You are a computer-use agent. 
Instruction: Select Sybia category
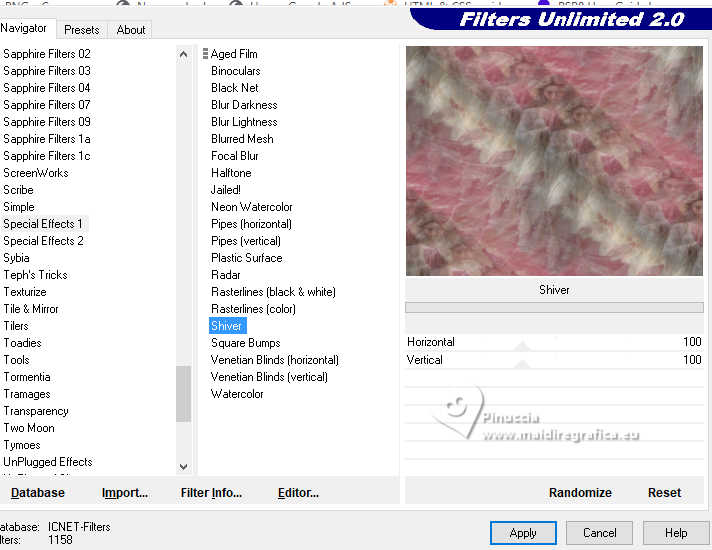17,258
